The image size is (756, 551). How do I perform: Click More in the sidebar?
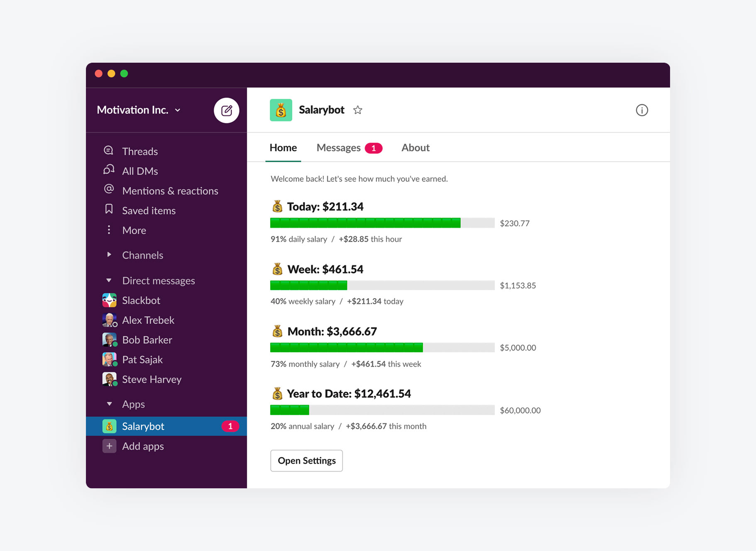tap(134, 230)
